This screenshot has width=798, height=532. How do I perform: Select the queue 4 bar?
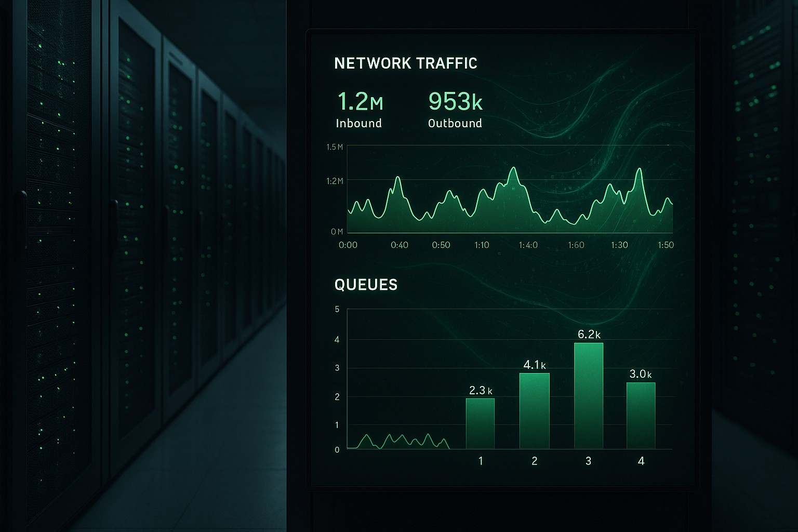(x=641, y=416)
